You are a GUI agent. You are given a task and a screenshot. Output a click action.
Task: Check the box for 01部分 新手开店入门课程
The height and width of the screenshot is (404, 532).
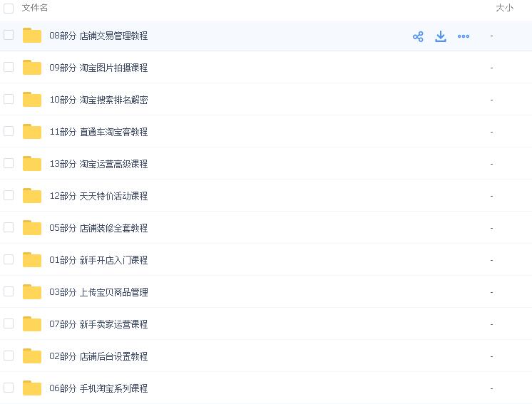click(9, 259)
